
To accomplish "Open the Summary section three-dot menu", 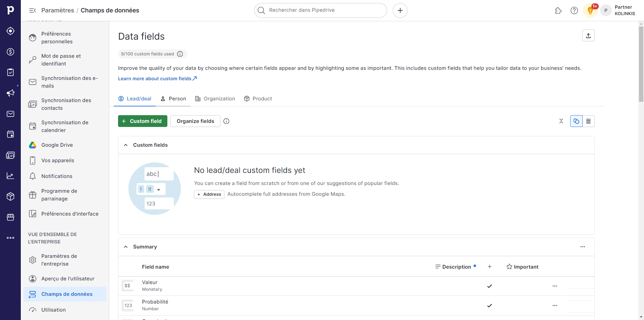I will point(583,247).
